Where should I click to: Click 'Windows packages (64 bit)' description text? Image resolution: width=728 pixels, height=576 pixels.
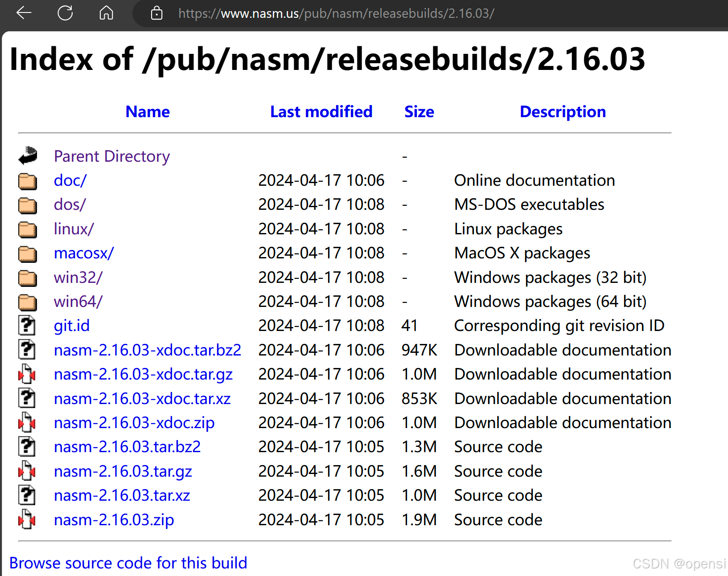tap(550, 302)
